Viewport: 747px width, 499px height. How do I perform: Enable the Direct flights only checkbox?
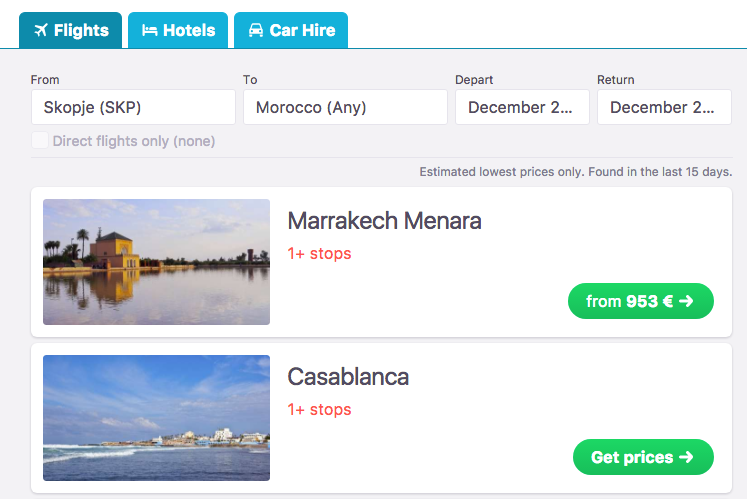click(40, 141)
